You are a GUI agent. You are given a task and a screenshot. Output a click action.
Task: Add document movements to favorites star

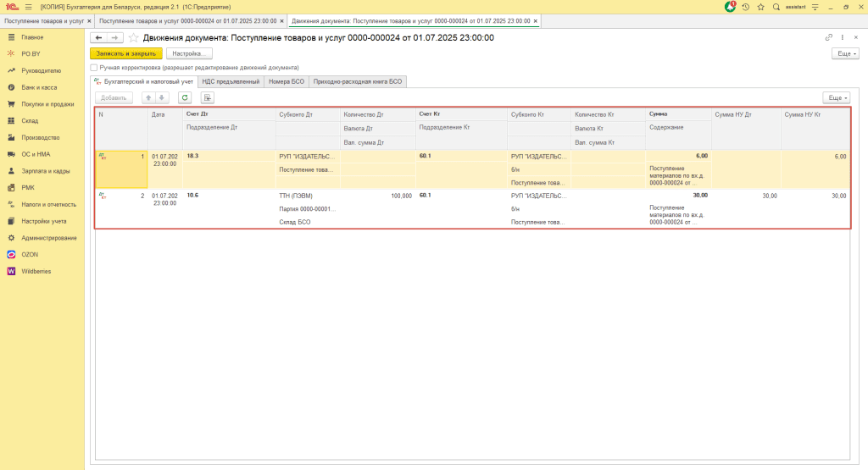click(x=133, y=37)
